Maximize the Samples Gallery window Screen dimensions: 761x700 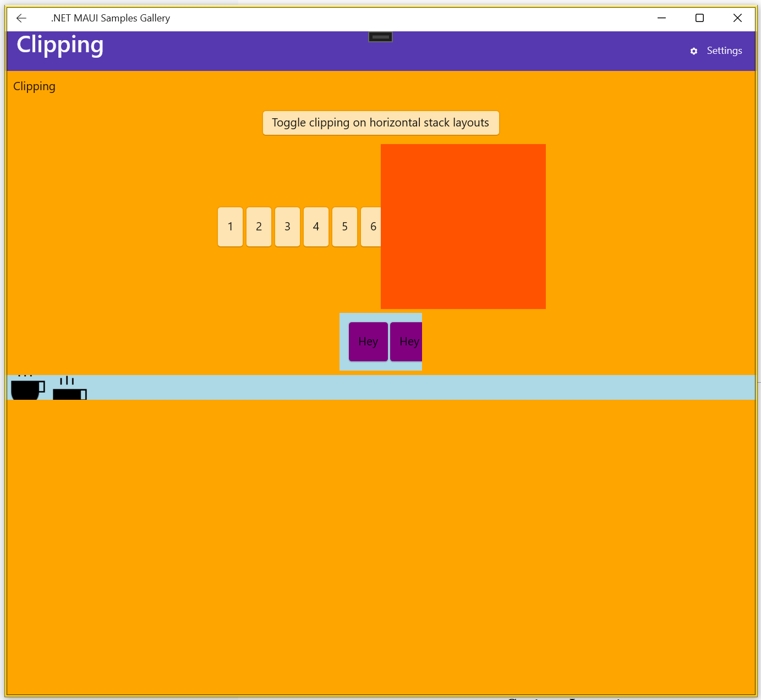tap(699, 18)
